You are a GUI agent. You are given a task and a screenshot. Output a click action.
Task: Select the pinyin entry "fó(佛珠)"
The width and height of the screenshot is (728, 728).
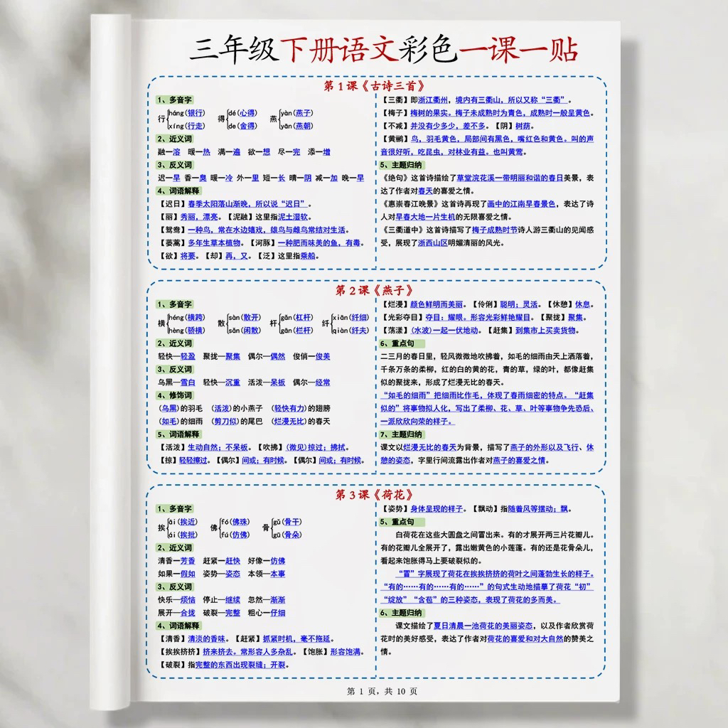coord(235,521)
